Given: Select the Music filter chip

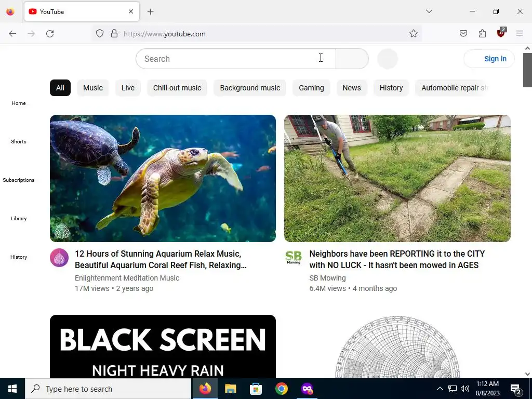Looking at the screenshot, I should click(93, 88).
